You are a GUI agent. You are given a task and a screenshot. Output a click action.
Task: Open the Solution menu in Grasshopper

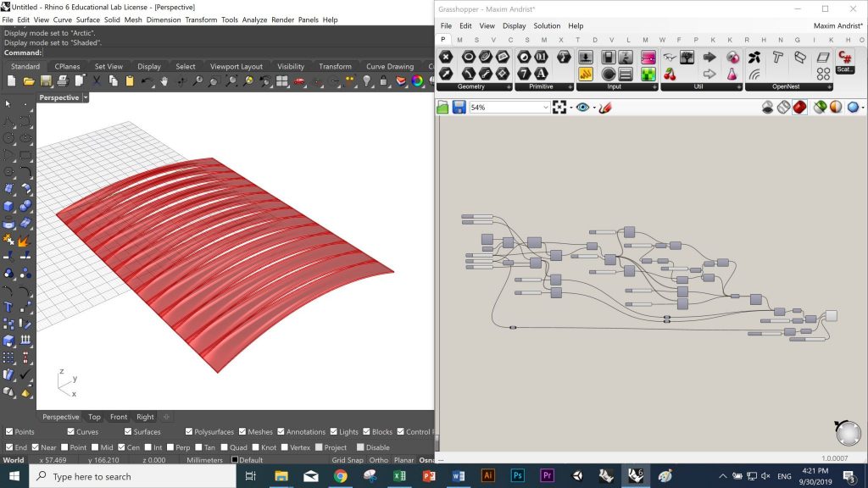(x=547, y=26)
